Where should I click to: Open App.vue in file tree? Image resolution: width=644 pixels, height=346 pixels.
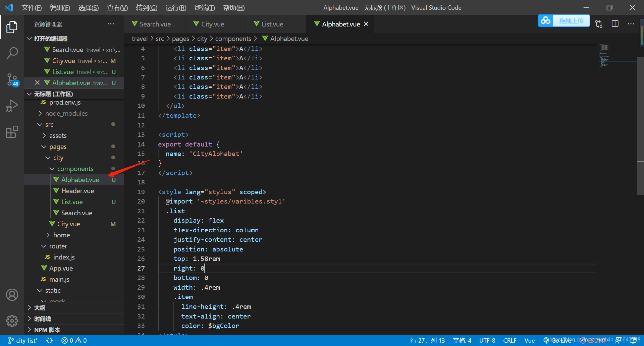(x=74, y=268)
